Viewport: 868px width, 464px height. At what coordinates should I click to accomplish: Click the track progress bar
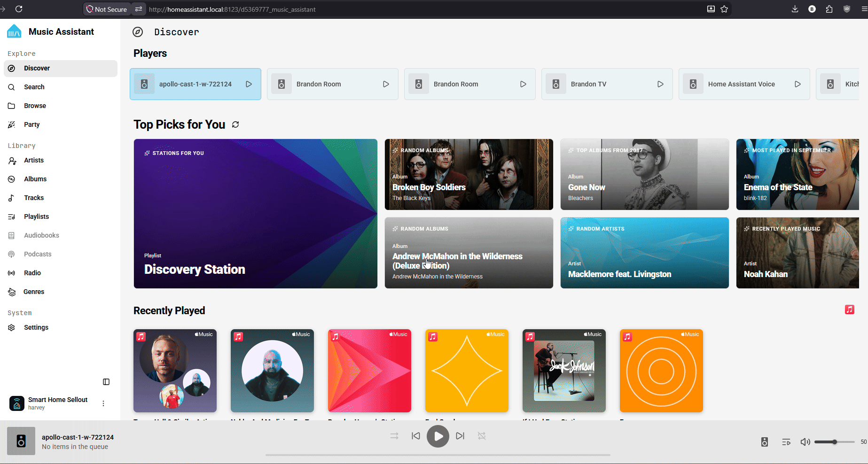click(438, 455)
